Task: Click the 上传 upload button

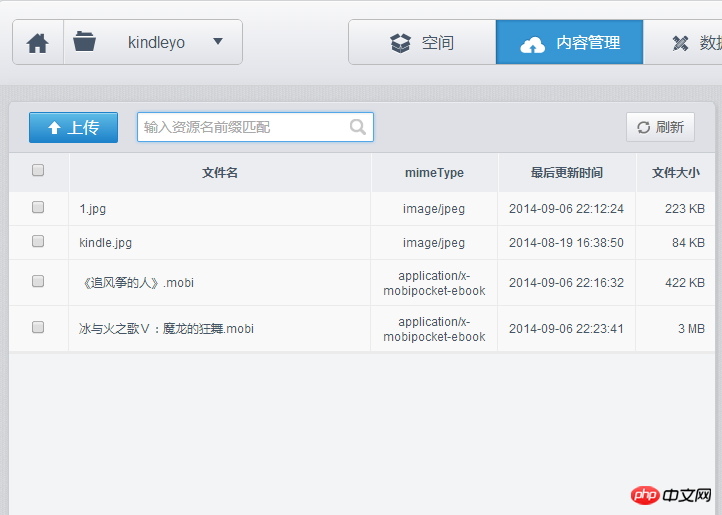Action: (73, 128)
